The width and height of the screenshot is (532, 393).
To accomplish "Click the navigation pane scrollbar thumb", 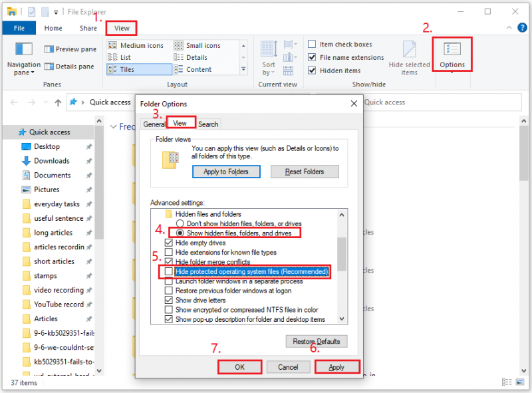I will (99, 183).
